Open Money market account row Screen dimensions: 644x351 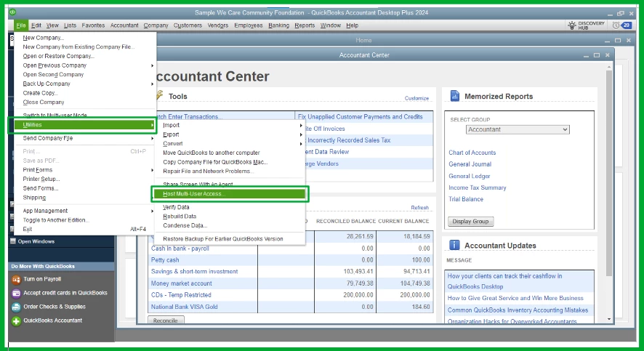[x=181, y=283]
